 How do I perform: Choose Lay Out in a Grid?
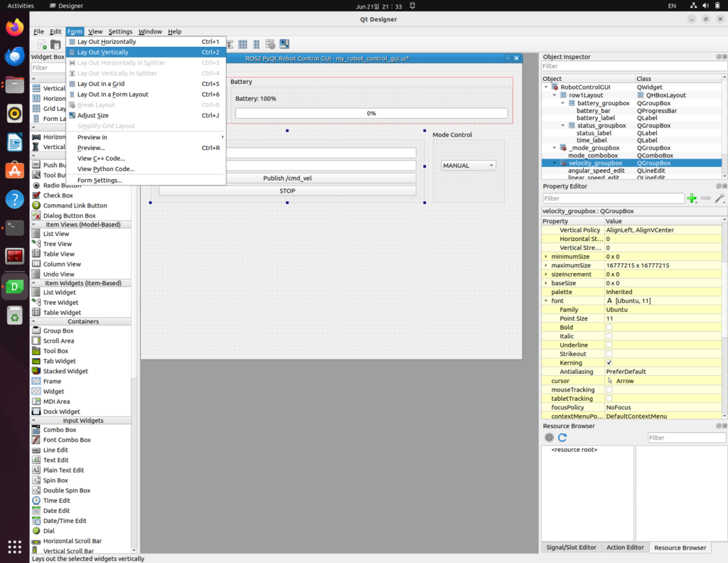(x=146, y=84)
